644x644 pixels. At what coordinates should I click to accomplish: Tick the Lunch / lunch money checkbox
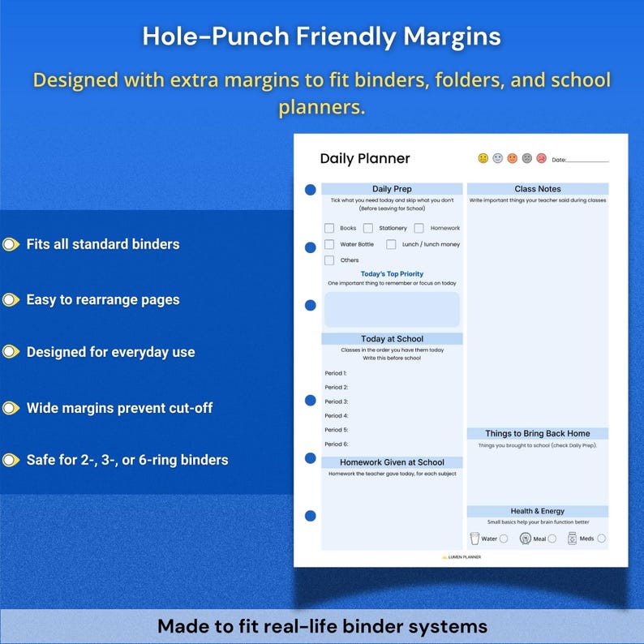point(391,244)
